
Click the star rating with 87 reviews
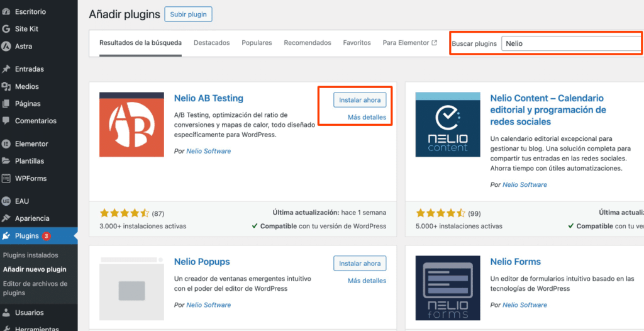125,213
